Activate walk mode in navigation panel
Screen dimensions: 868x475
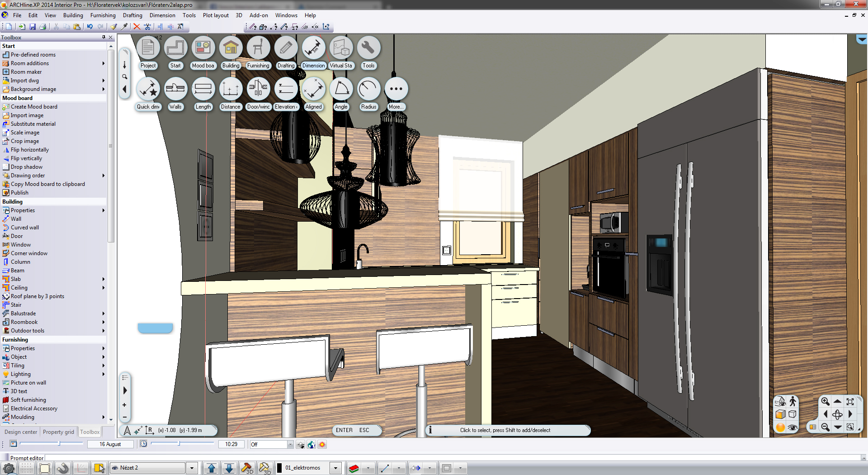pyautogui.click(x=793, y=401)
